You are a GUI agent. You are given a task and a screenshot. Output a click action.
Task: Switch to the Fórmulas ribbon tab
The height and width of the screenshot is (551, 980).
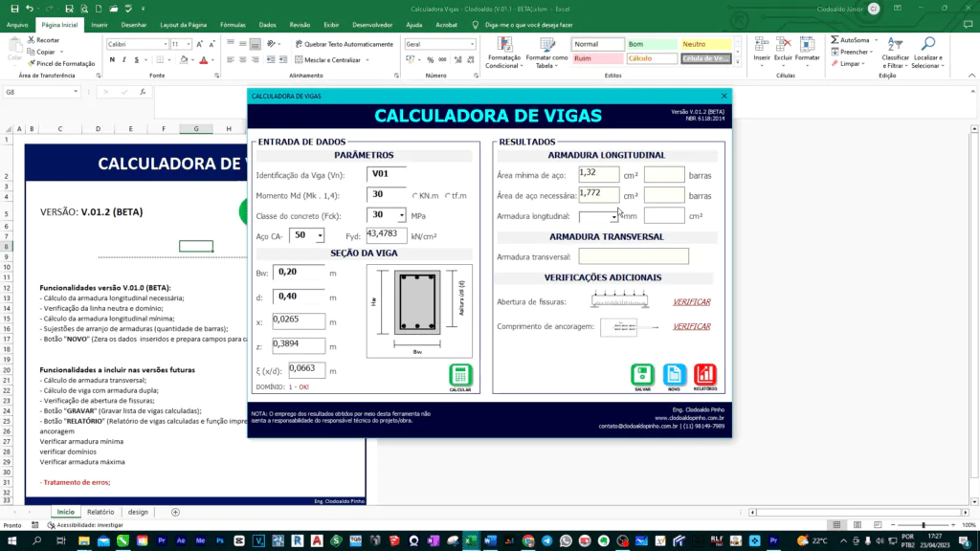coord(233,25)
